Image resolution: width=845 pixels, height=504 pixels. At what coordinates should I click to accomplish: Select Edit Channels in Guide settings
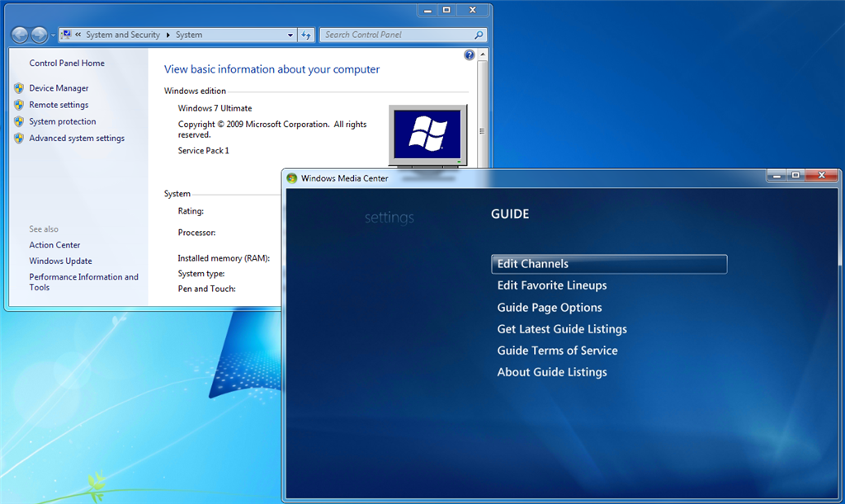[609, 264]
